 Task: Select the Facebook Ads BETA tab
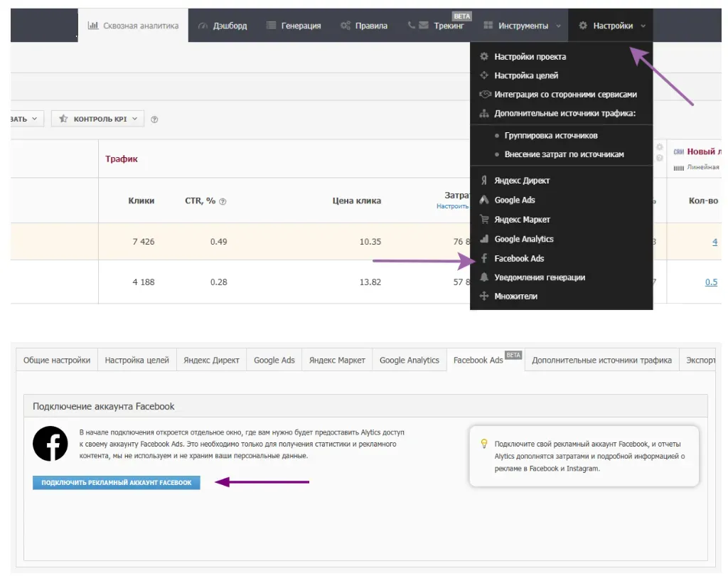pos(486,360)
